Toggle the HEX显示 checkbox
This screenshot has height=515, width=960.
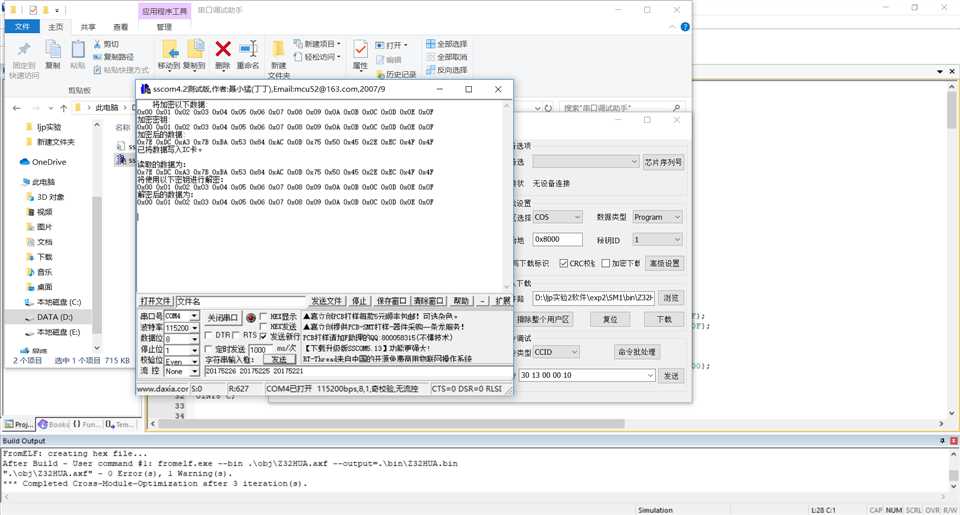pos(264,317)
